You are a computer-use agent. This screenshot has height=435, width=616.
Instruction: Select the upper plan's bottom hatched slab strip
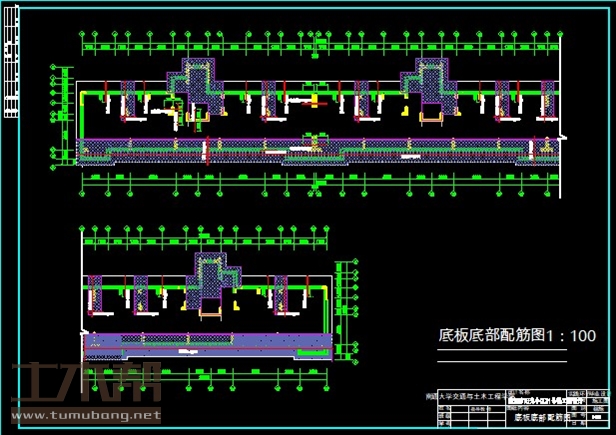[310, 150]
